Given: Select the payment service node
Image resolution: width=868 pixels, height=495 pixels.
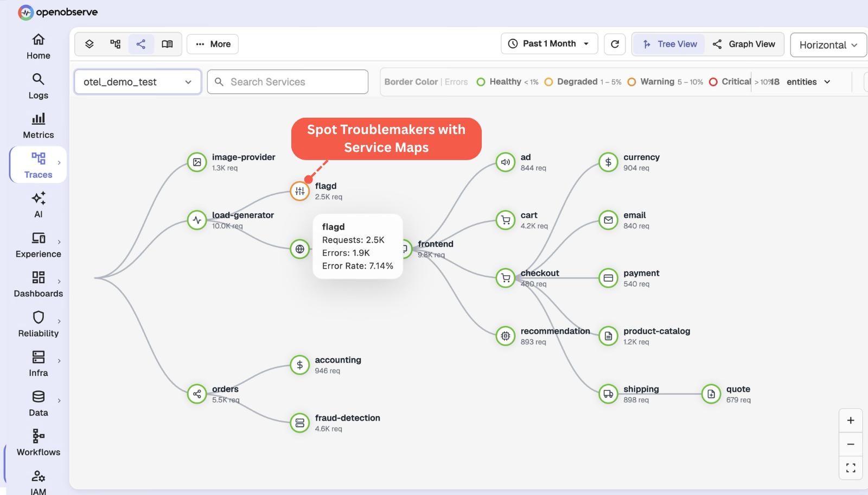Looking at the screenshot, I should 609,278.
